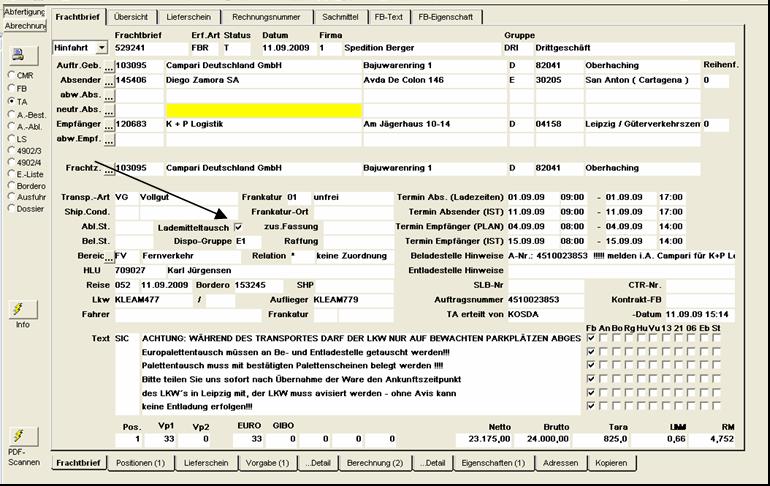Open lookup button next to Bereich
Screen dimensions: 770x486
point(109,257)
